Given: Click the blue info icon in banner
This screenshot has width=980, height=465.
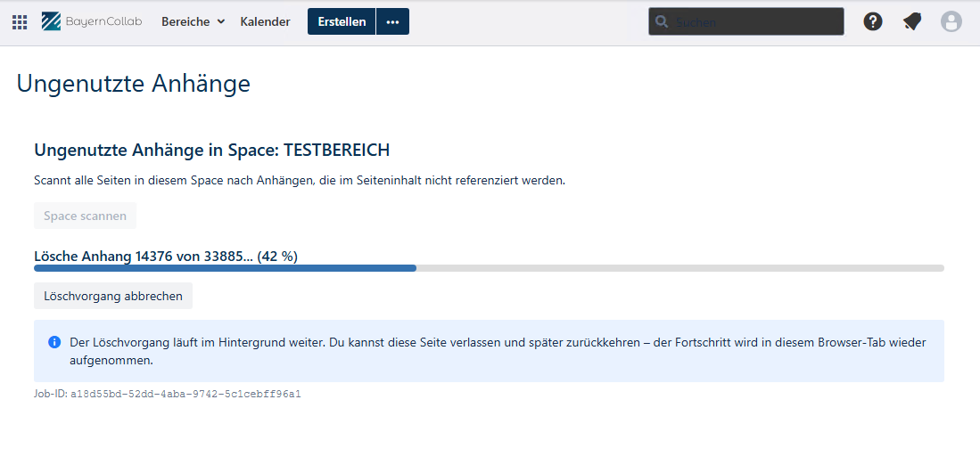Looking at the screenshot, I should (54, 342).
